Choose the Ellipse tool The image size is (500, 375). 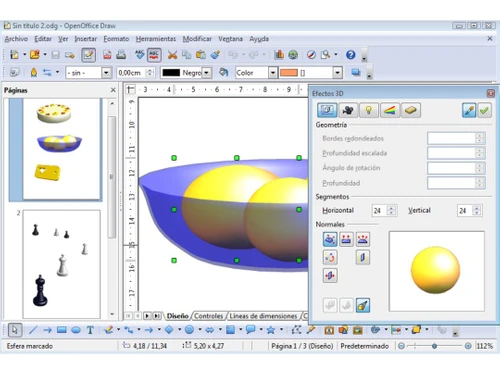pos(76,330)
